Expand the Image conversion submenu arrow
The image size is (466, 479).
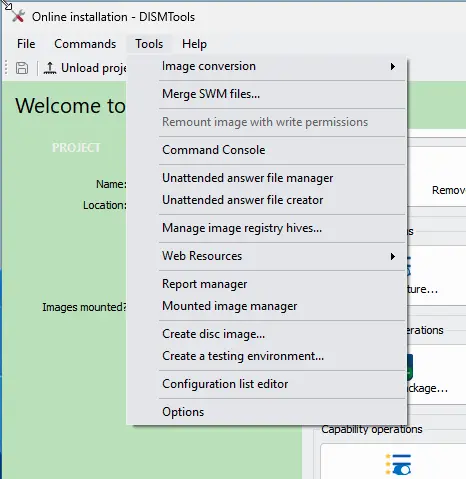[393, 67]
